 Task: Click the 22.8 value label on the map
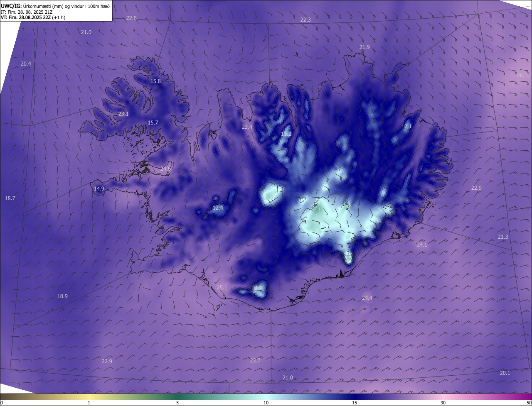131,18
